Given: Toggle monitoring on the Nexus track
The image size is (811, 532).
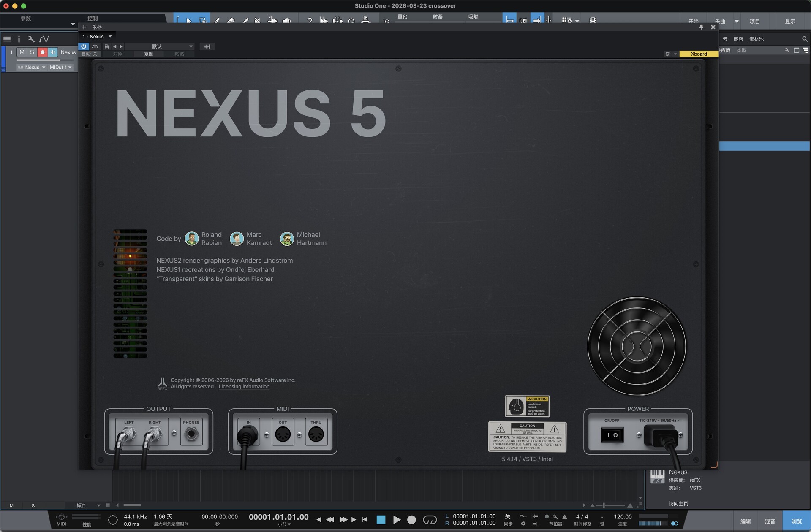Looking at the screenshot, I should 52,52.
